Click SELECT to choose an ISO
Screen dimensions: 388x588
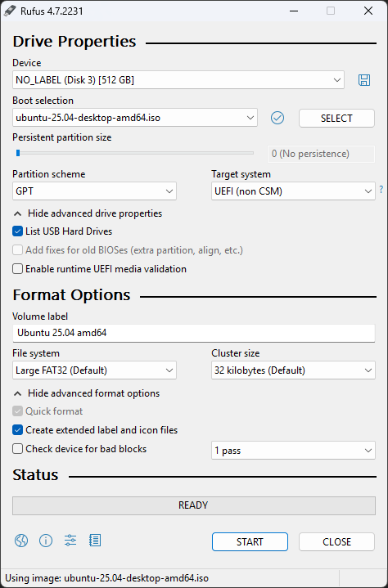point(336,118)
